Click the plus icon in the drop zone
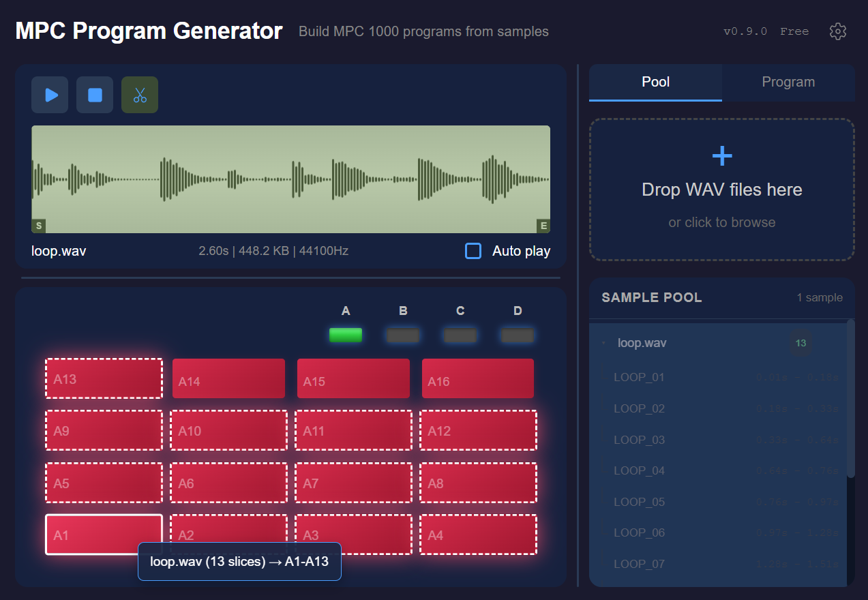 point(721,155)
